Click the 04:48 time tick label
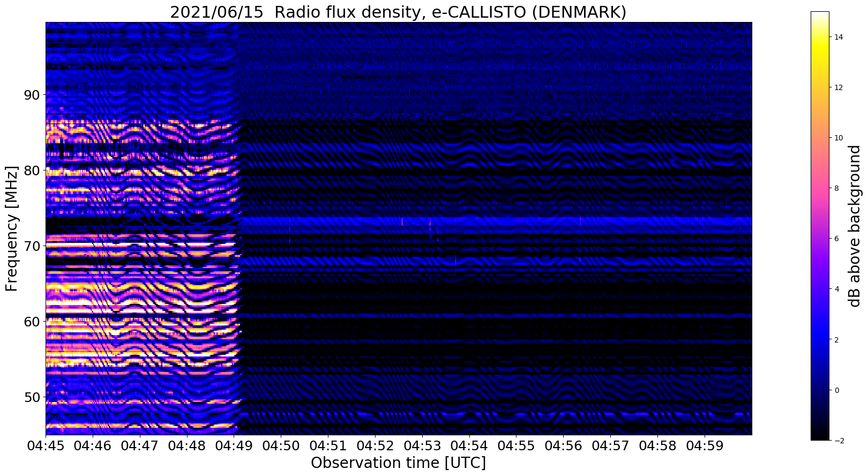 coord(187,445)
